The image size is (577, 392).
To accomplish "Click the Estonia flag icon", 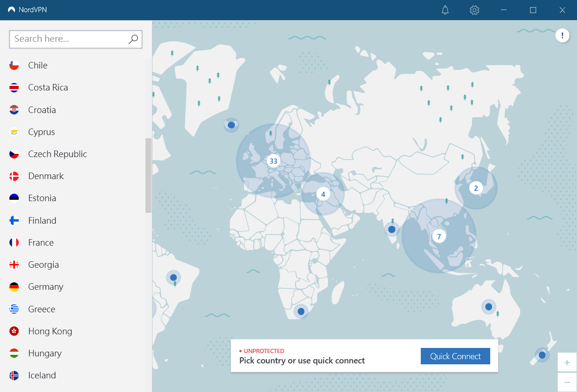I will pos(14,198).
